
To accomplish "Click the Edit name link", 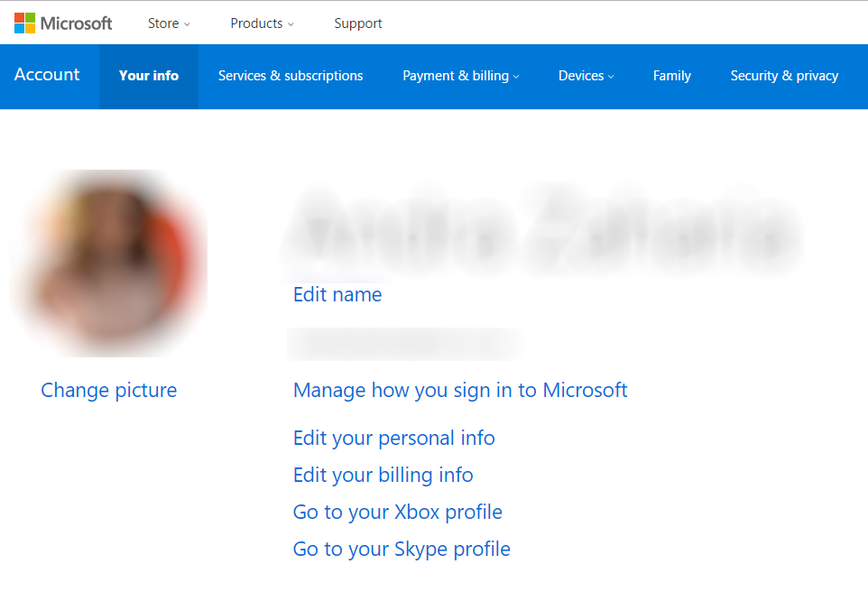I will tap(337, 294).
